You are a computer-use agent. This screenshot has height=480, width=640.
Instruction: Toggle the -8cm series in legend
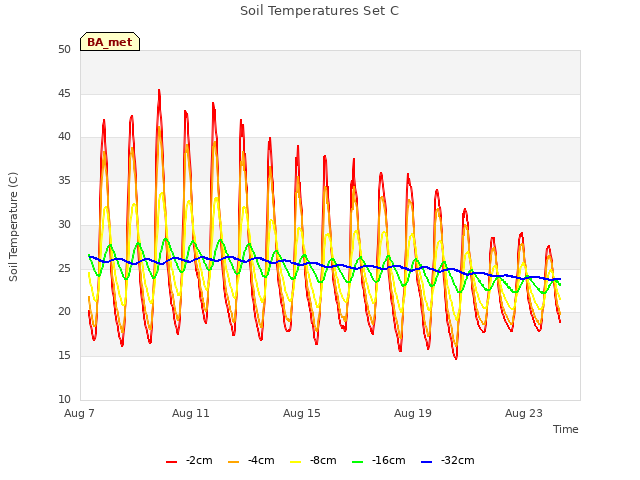pyautogui.click(x=313, y=460)
